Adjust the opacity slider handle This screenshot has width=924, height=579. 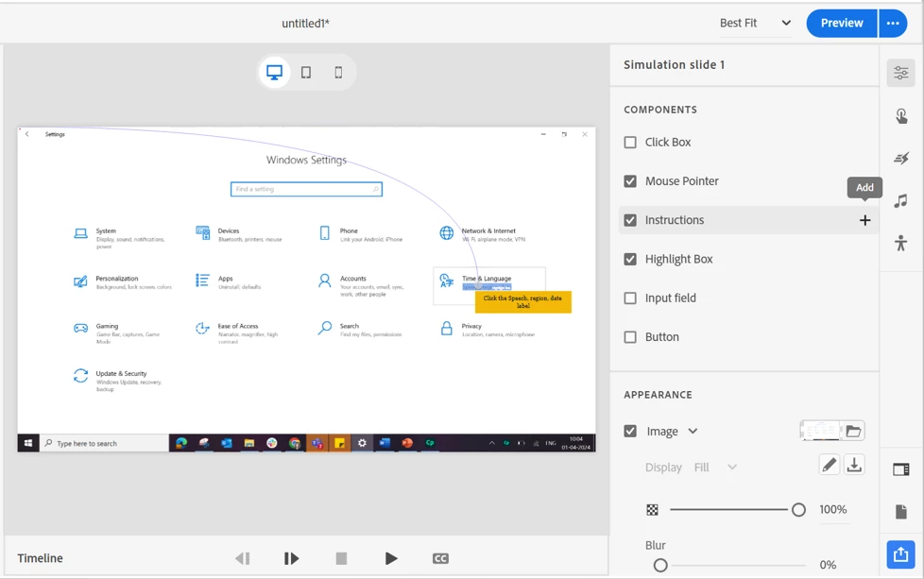coord(798,510)
